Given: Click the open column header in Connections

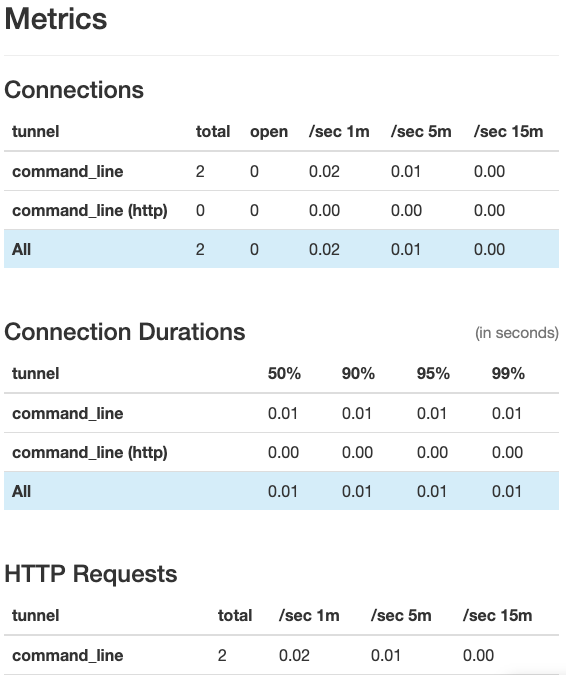Looking at the screenshot, I should (269, 132).
